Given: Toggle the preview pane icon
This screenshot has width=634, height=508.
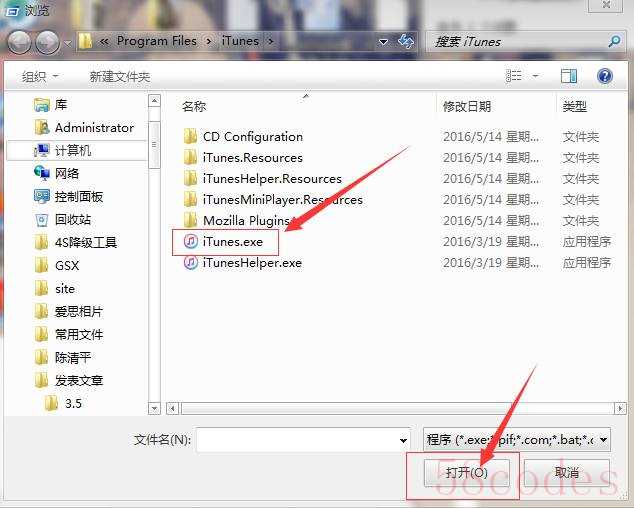Looking at the screenshot, I should [568, 76].
